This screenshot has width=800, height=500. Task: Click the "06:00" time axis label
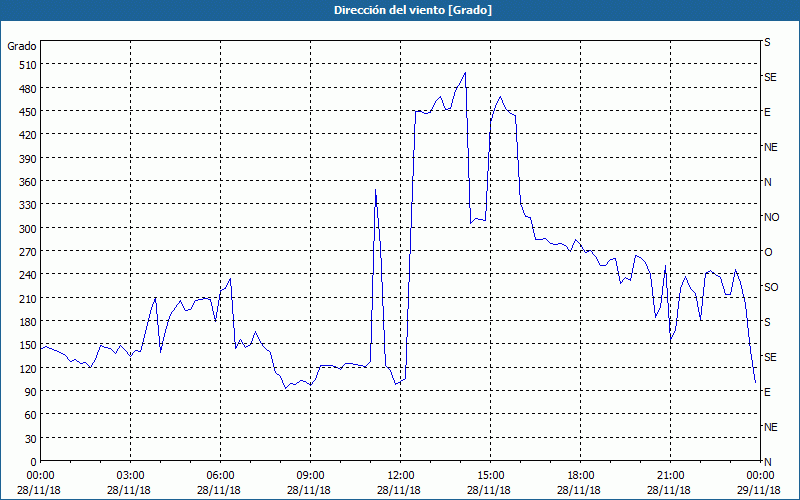(220, 476)
